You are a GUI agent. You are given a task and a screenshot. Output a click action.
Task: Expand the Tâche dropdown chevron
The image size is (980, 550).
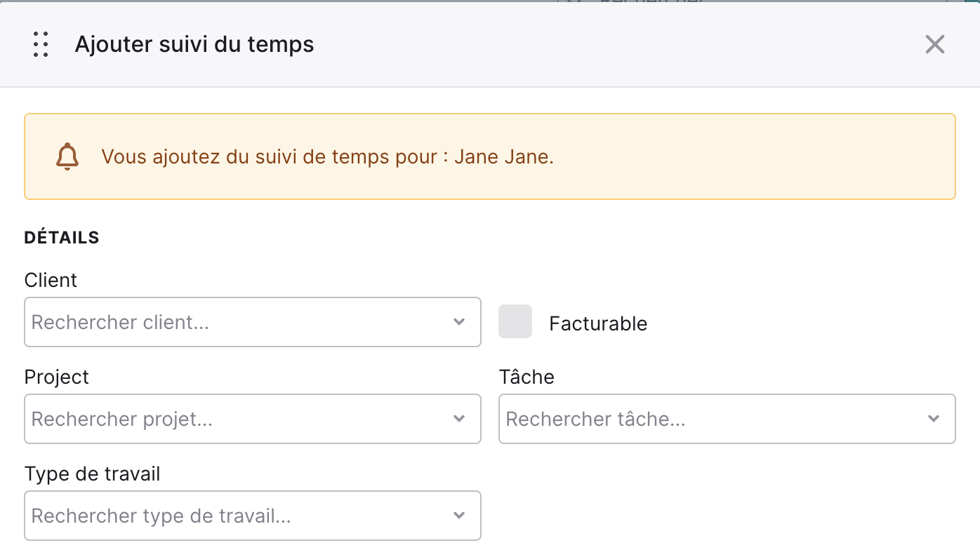pos(934,419)
